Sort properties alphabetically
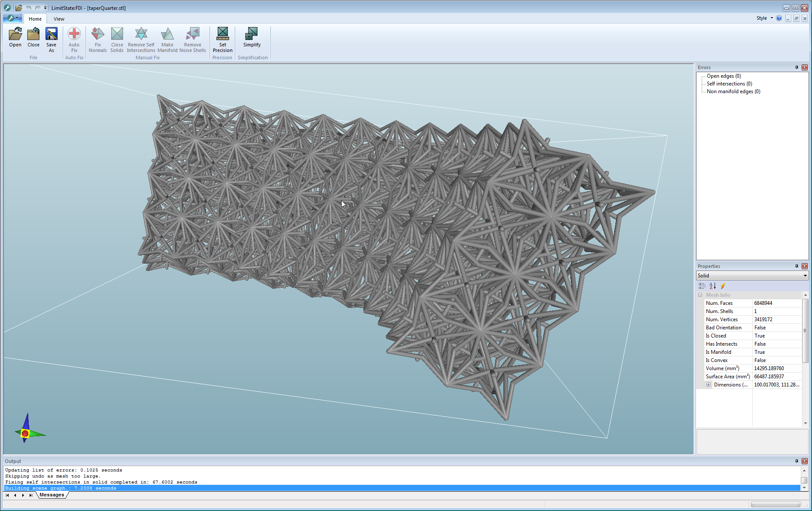The image size is (812, 511). (x=713, y=286)
